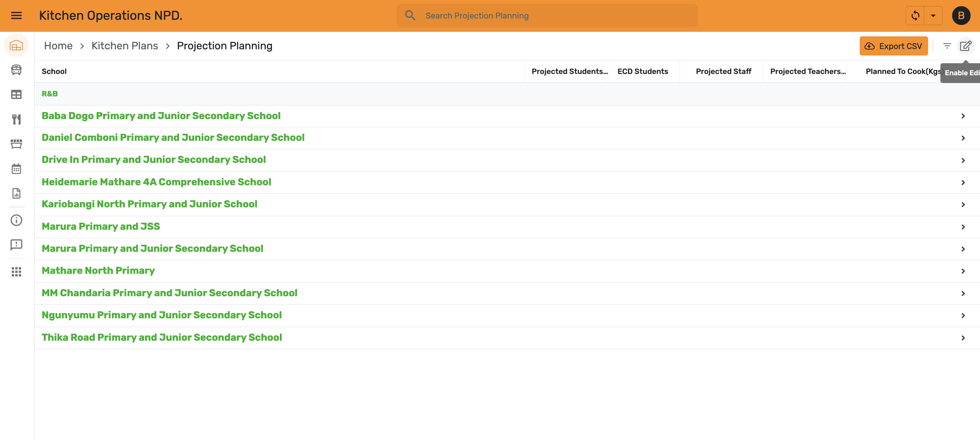Open MM Chandaria Primary and Junior Secondary School
This screenshot has width=980, height=440.
tap(170, 293)
